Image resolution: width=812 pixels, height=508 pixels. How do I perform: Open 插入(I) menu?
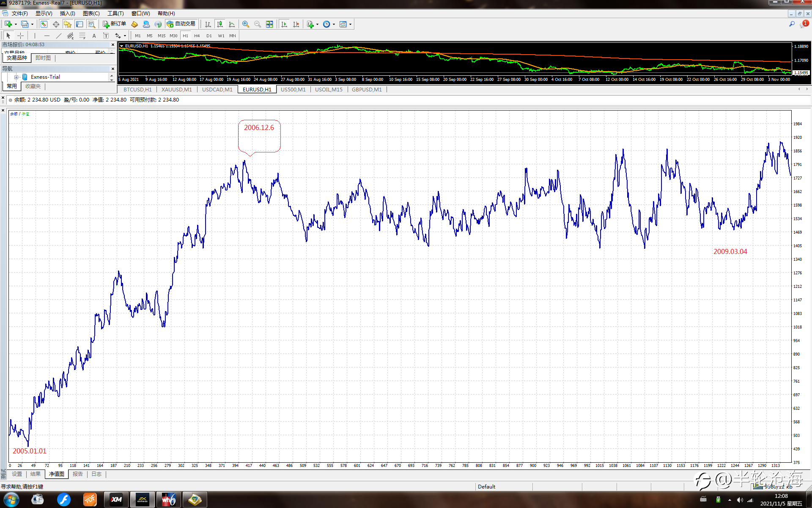pos(67,14)
